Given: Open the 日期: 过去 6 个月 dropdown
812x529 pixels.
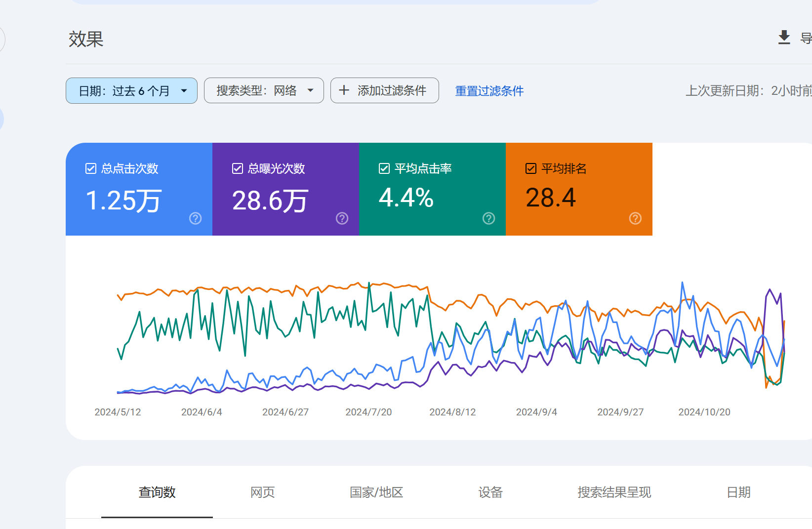Looking at the screenshot, I should 131,90.
